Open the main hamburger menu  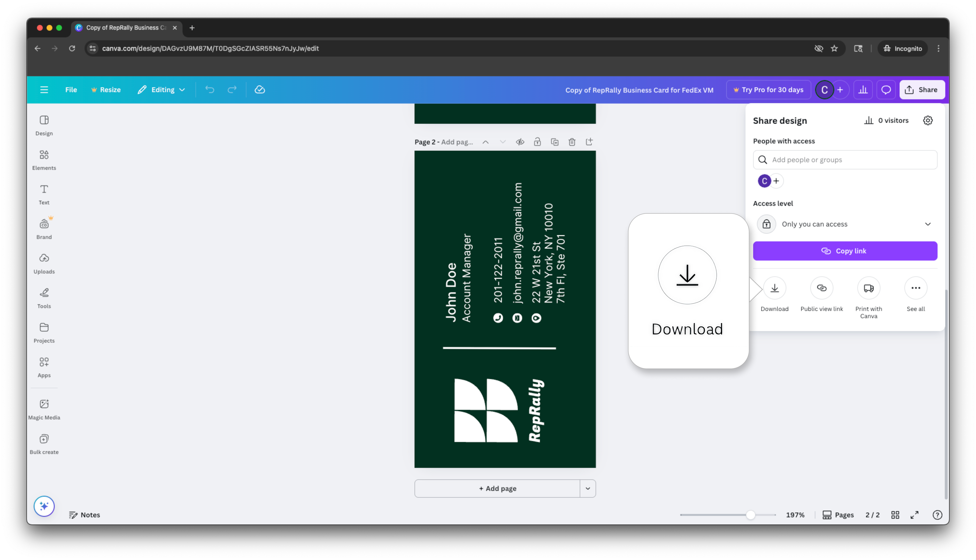pos(44,90)
